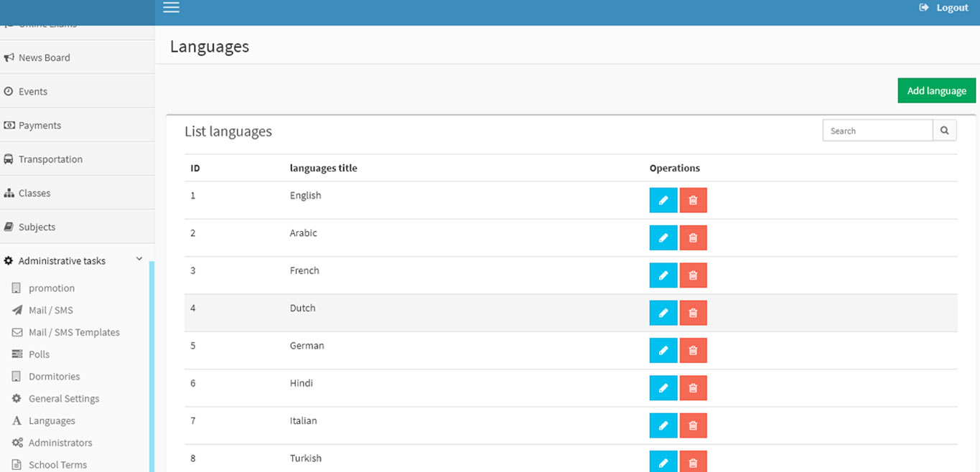Click the languages title column header

tap(323, 168)
